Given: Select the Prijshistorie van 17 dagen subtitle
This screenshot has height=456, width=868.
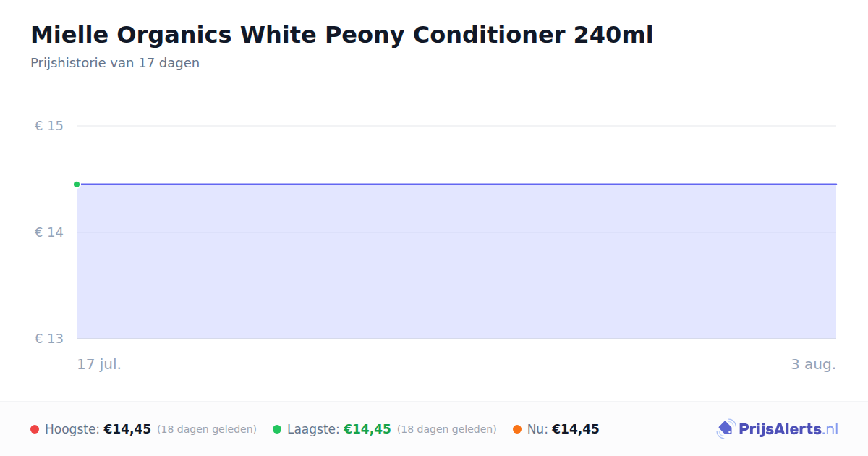Looking at the screenshot, I should (115, 63).
